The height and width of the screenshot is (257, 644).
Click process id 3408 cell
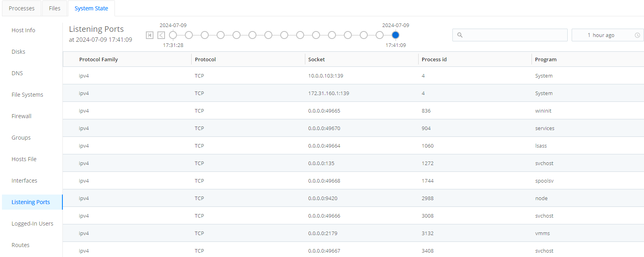[x=427, y=251]
